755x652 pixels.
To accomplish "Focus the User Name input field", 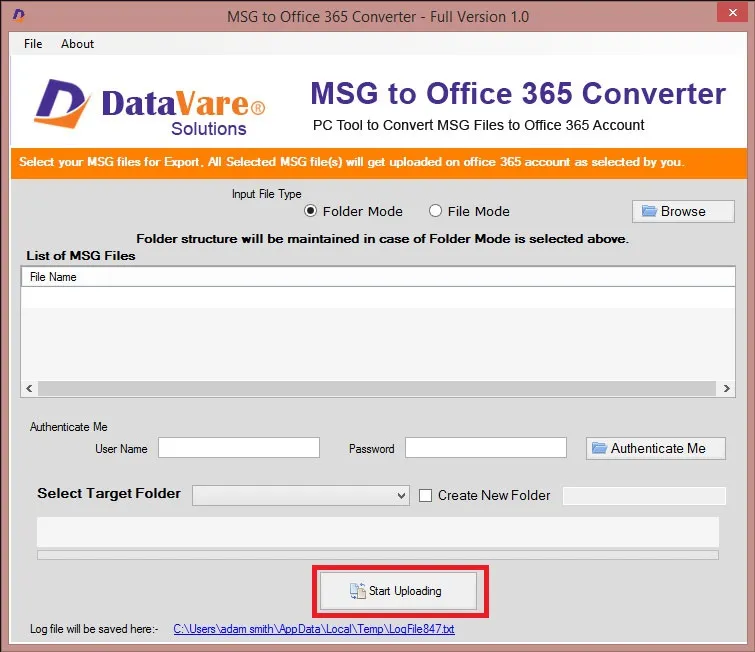I will (x=239, y=448).
